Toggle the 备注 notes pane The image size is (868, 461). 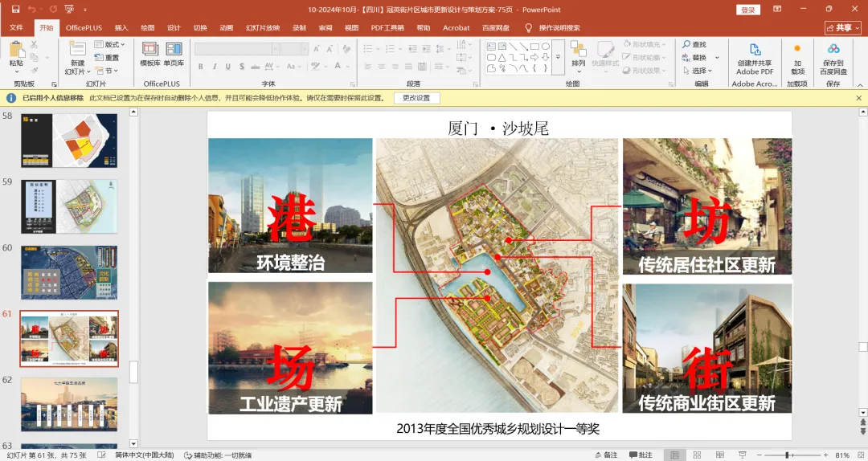click(606, 455)
